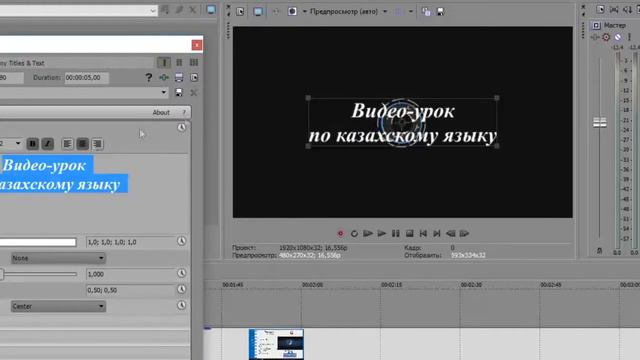Stop playback using the square Stop button

409,233
